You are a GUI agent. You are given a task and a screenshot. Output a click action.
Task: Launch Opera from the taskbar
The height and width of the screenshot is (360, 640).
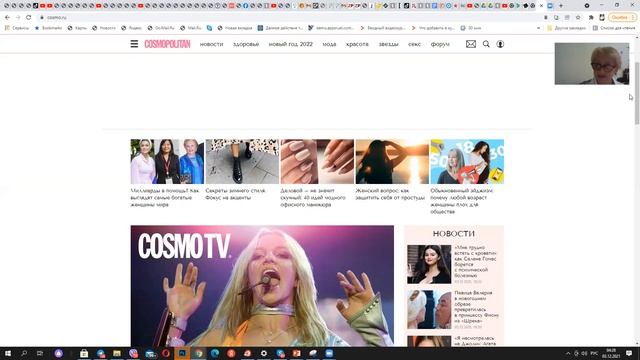166,353
